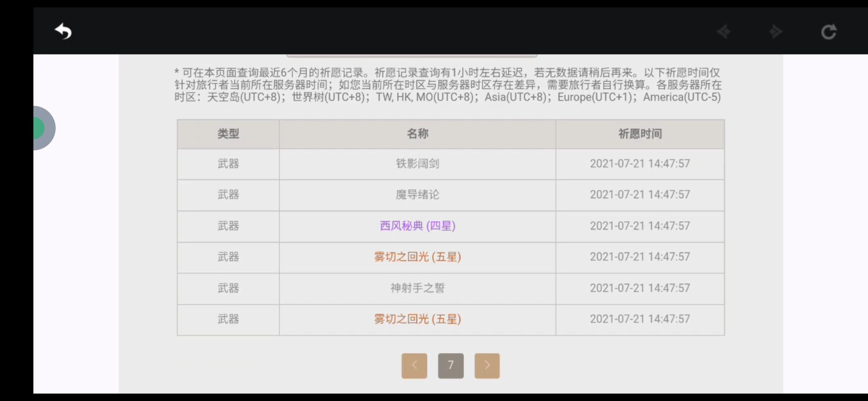Screen dimensions: 868x401
Task: Tap the browser forward navigation icon
Action: tap(776, 32)
